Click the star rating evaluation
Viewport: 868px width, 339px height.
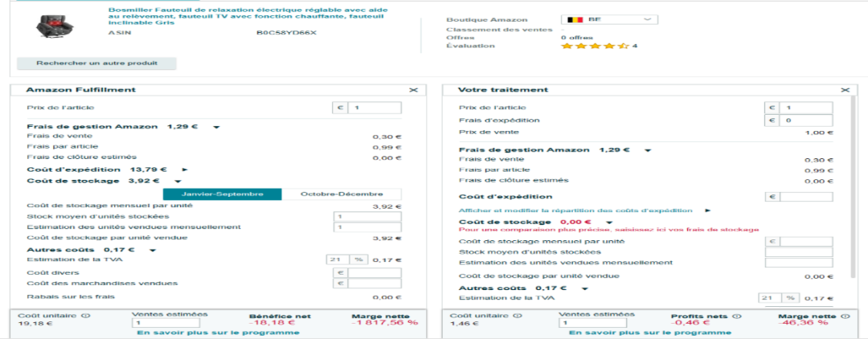595,46
